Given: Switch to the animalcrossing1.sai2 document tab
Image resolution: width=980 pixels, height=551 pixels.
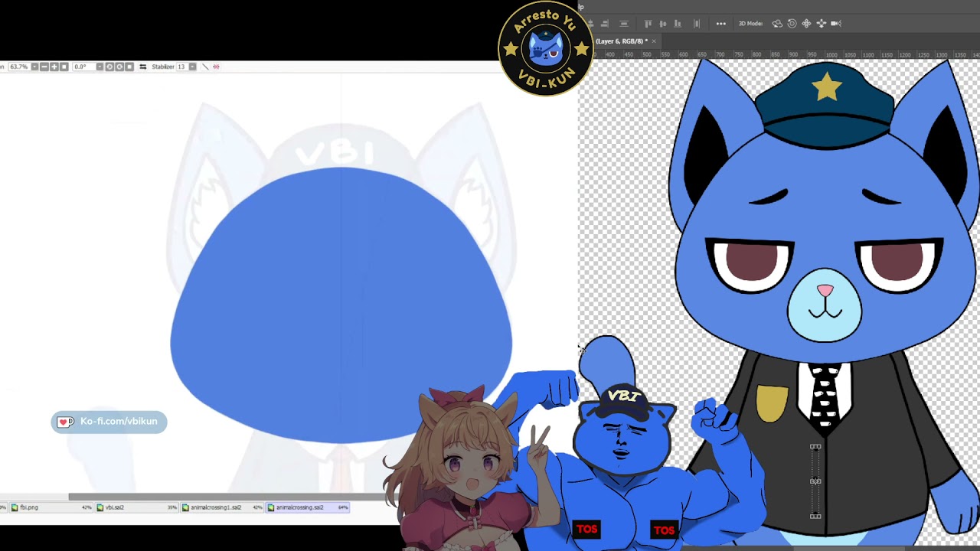Looking at the screenshot, I should click(x=222, y=507).
